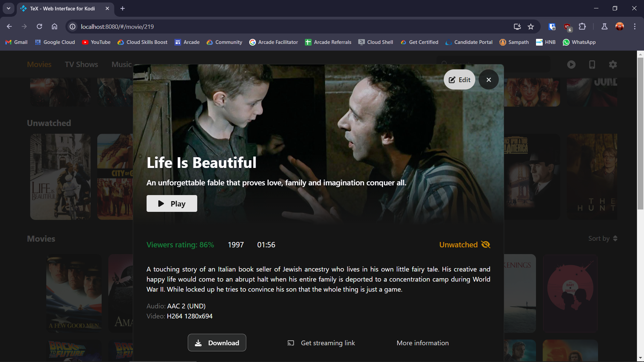
Task: Reload the current page
Action: coord(39,26)
